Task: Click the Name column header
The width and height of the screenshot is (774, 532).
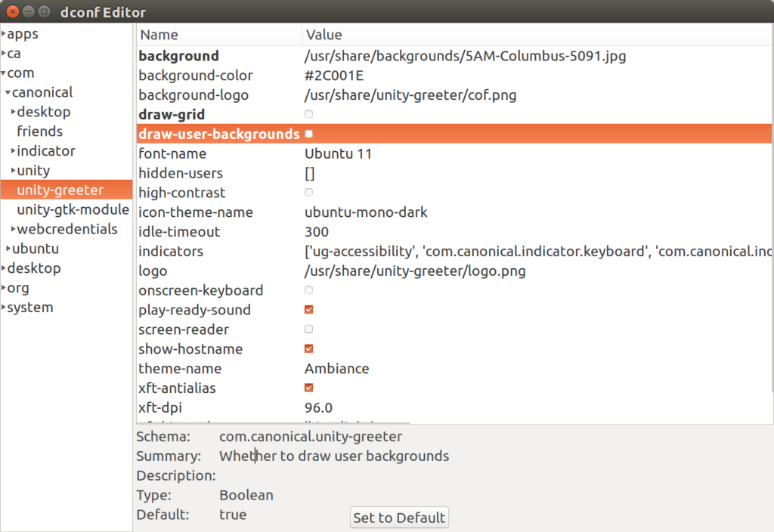Action: point(219,35)
